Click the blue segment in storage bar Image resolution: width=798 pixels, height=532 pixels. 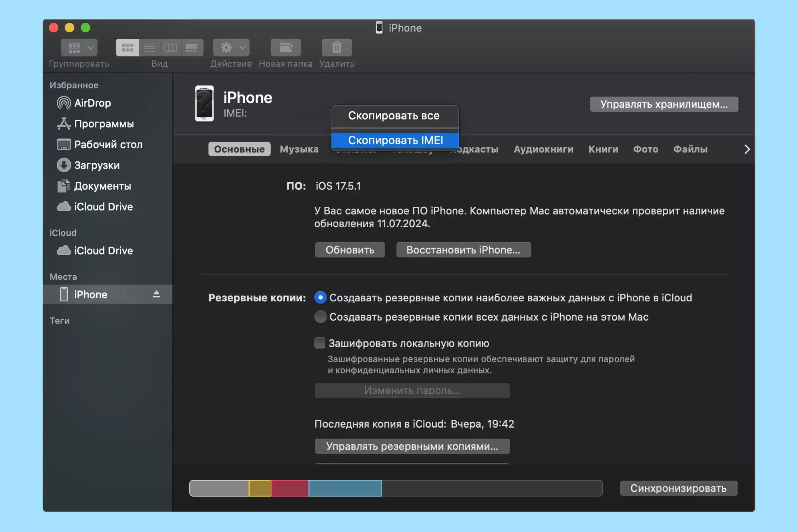(345, 488)
